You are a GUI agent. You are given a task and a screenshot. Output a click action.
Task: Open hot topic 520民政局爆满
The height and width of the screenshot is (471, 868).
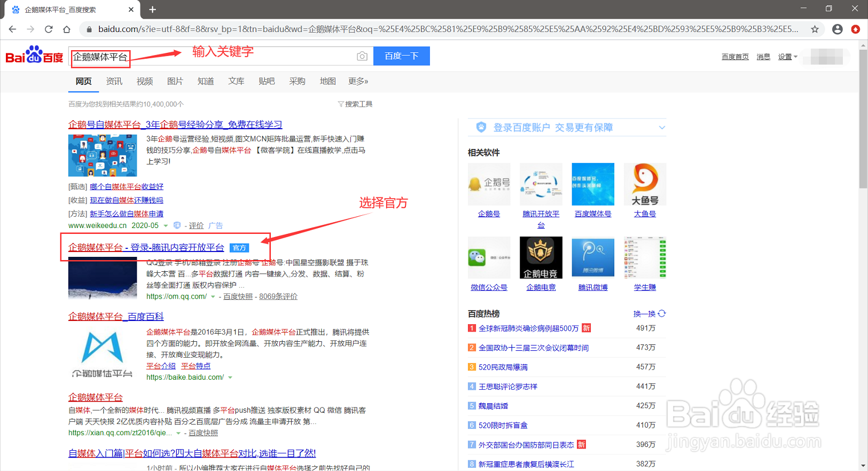pos(503,367)
